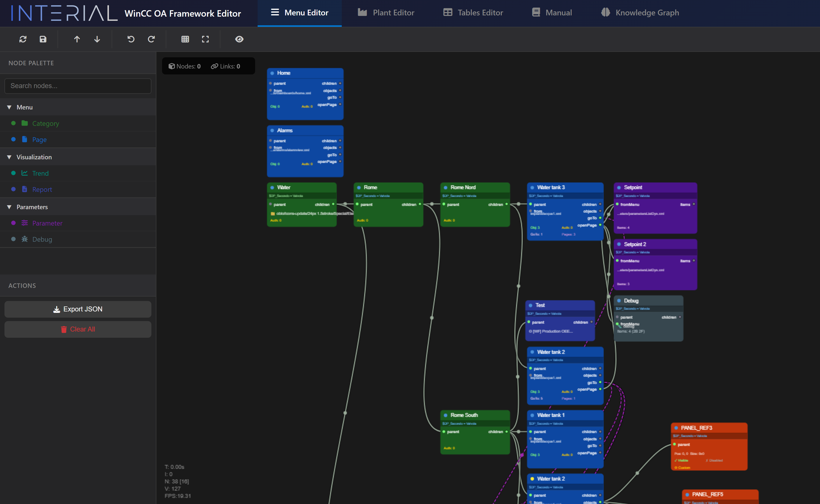The height and width of the screenshot is (504, 820).
Task: Open the Knowledge Graph tab
Action: [640, 13]
